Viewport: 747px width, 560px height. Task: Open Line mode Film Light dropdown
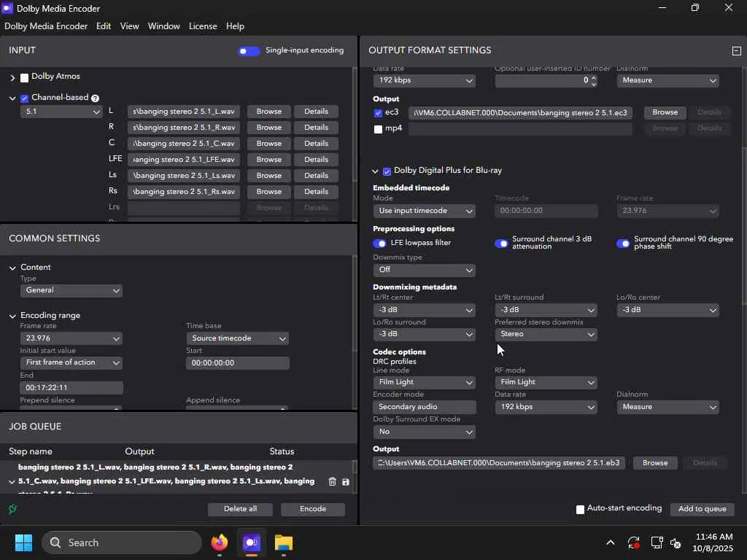point(424,382)
